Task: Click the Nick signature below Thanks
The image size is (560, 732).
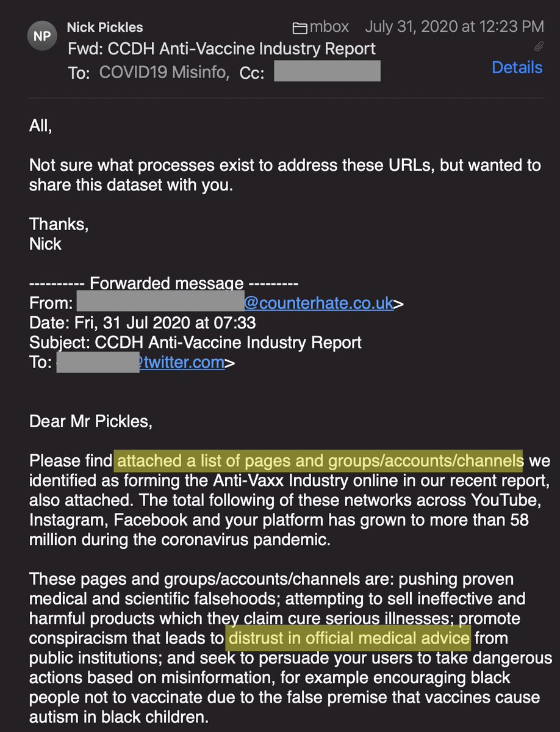Action: point(45,244)
